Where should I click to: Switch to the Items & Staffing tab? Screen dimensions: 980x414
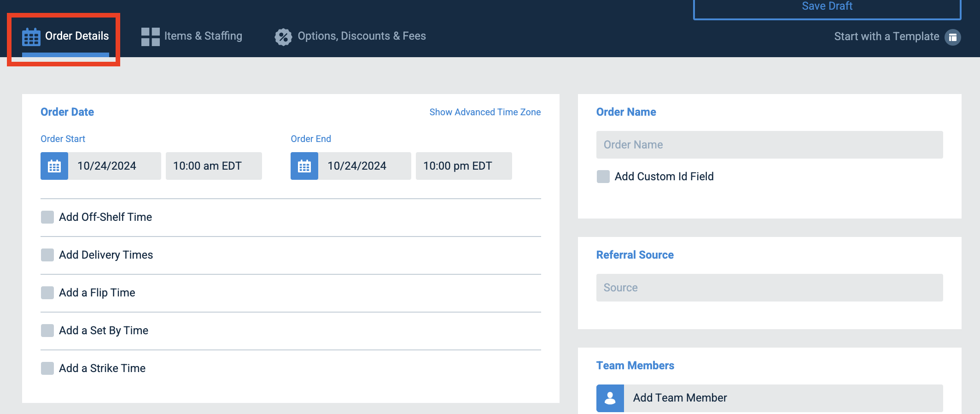192,36
